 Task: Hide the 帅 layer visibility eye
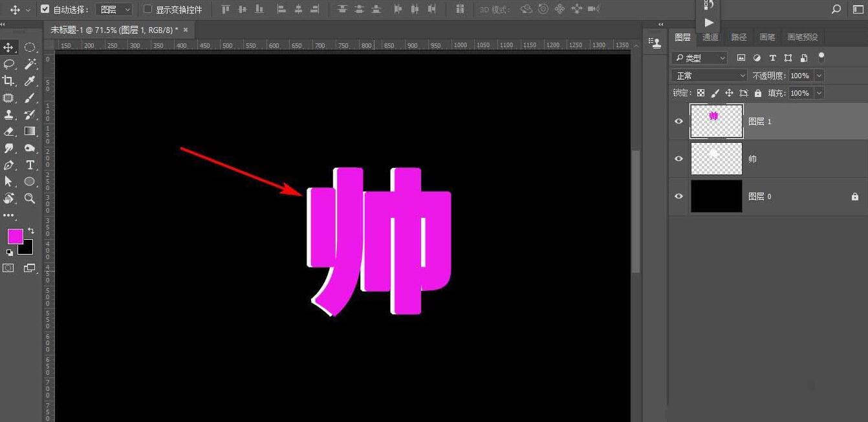point(678,158)
